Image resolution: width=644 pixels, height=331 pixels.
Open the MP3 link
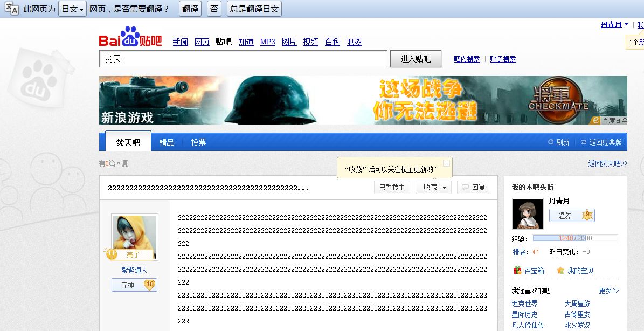tap(268, 42)
